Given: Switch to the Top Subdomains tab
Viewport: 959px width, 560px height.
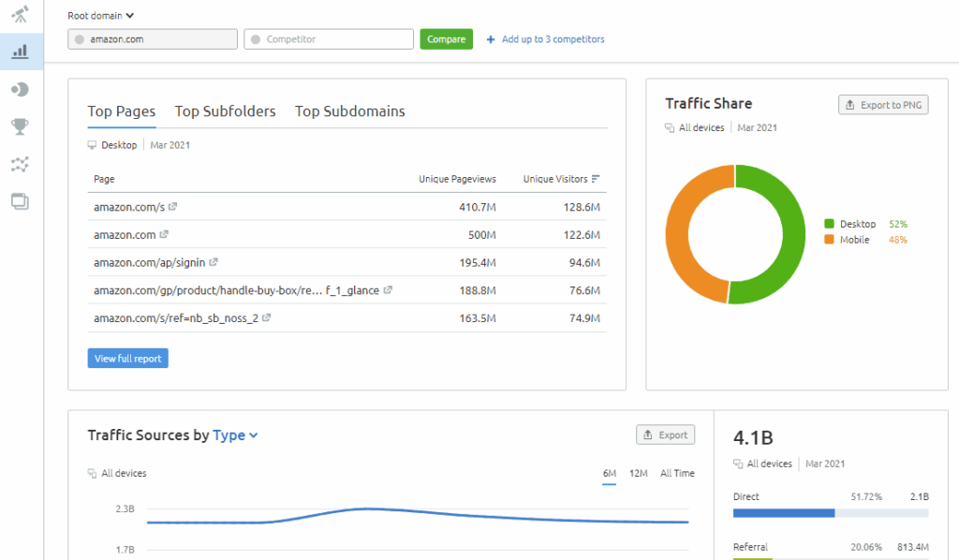Looking at the screenshot, I should (x=349, y=111).
